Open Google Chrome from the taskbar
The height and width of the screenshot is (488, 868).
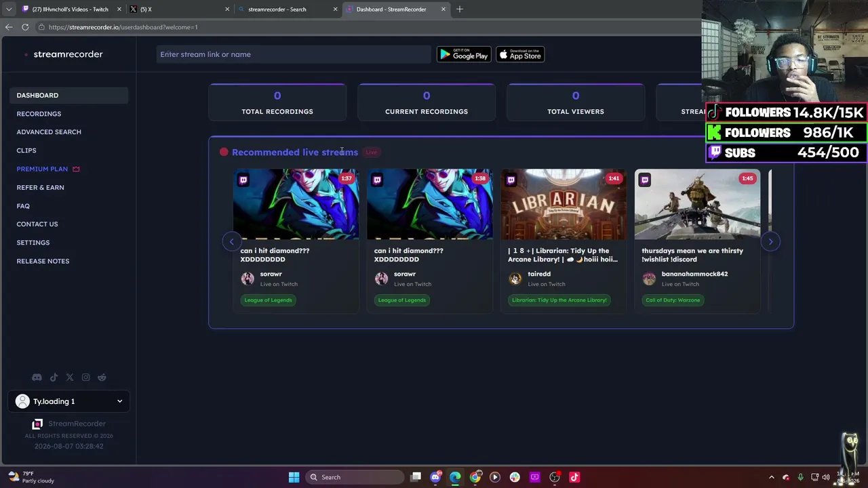(475, 477)
